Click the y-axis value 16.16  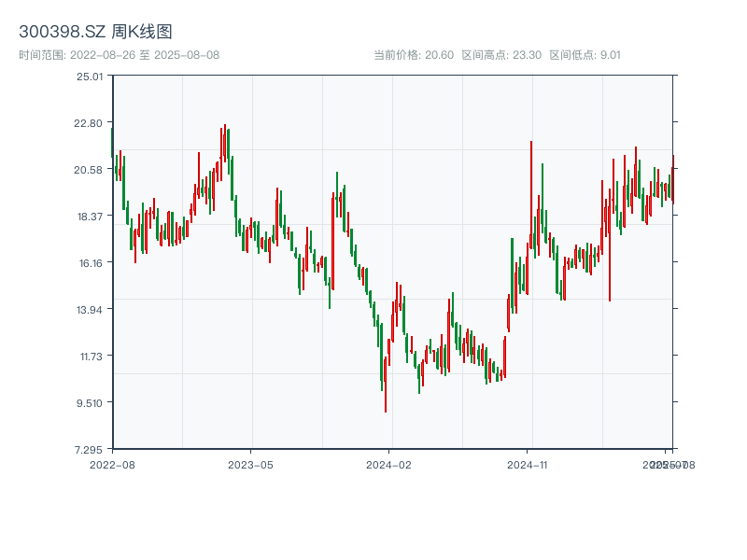(91, 263)
